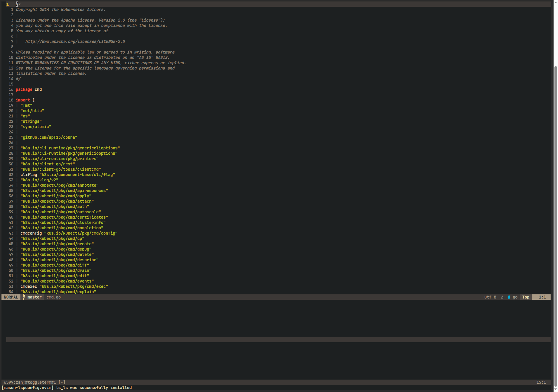Click the import keyword on line 18

(x=23, y=100)
